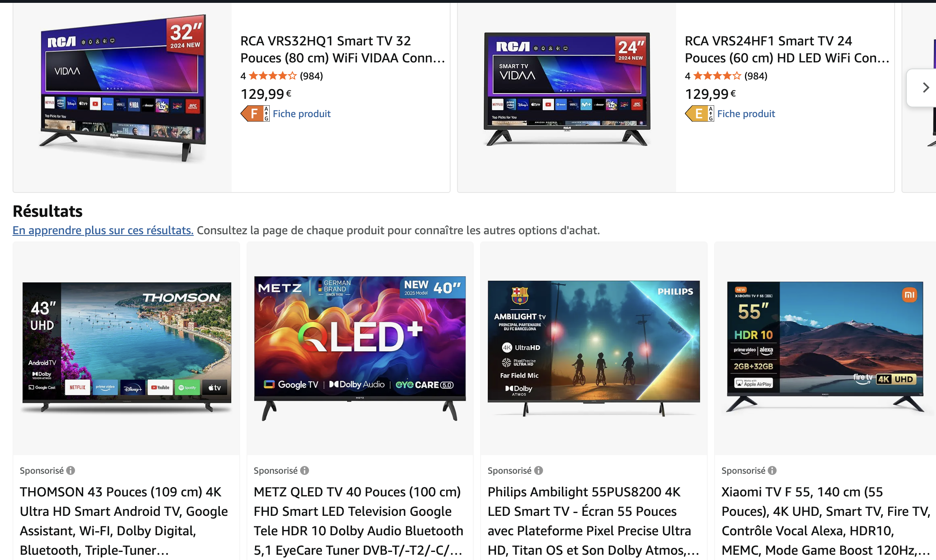The height and width of the screenshot is (560, 936).
Task: Open the (984) reviews count for RCA VRS24HF1
Action: pyautogui.click(x=756, y=76)
